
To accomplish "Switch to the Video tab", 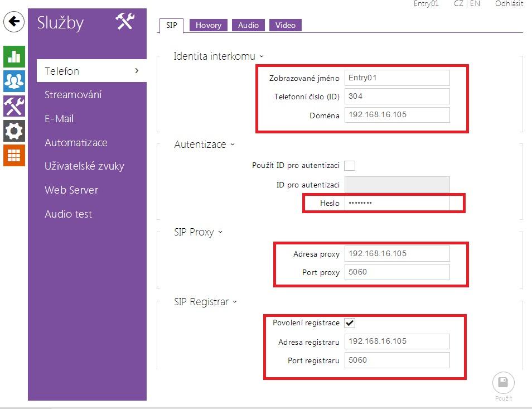I will (x=286, y=25).
